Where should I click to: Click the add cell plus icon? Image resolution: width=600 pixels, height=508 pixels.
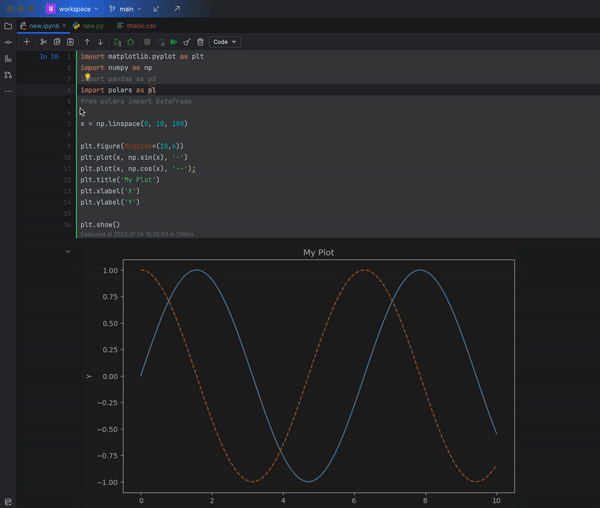(27, 42)
